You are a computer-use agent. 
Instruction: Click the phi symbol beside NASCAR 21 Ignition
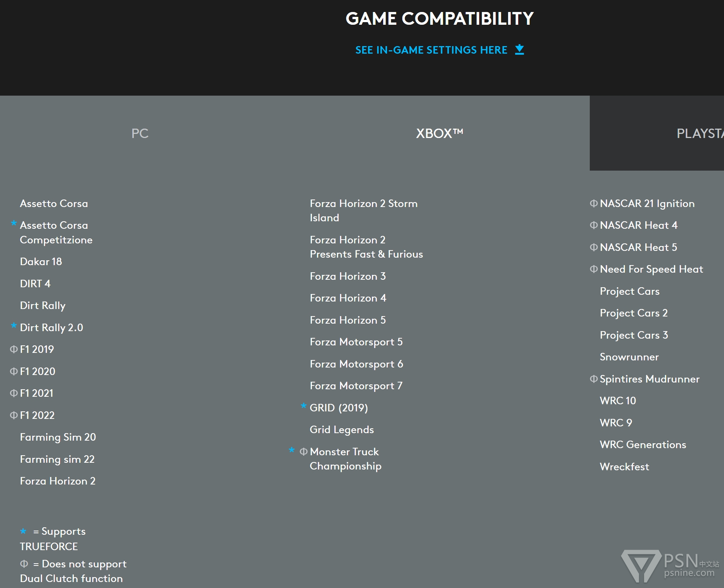coord(594,203)
